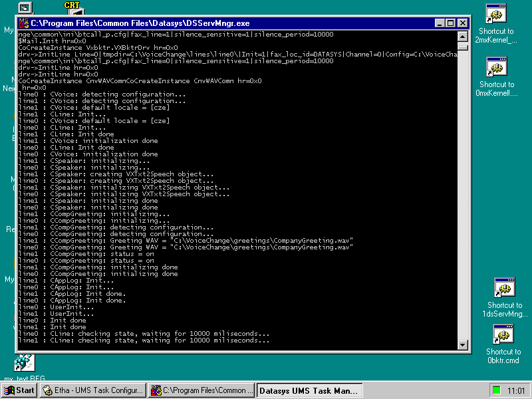The width and height of the screenshot is (532, 399).
Task: Maximize the DSServMngr.exe console window
Action: point(451,23)
